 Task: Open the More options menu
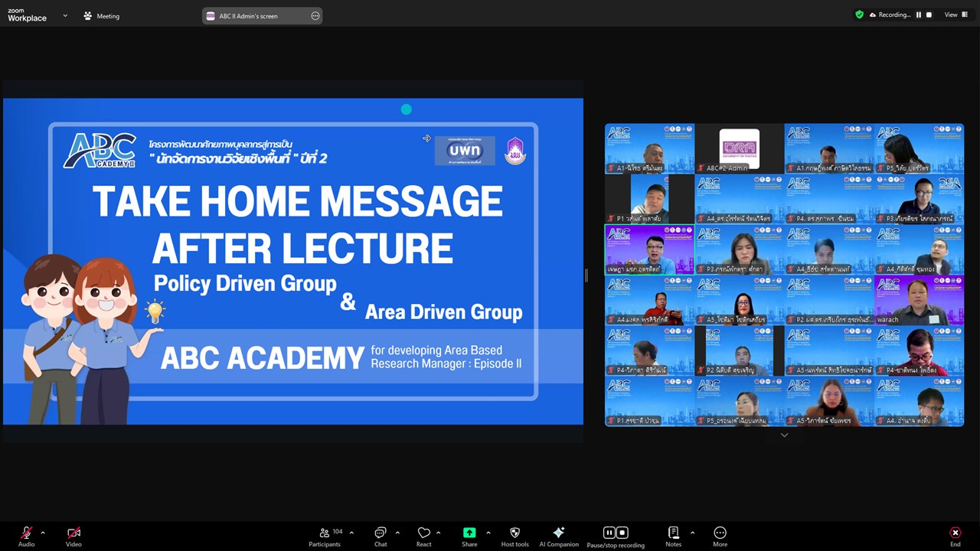pos(720,536)
